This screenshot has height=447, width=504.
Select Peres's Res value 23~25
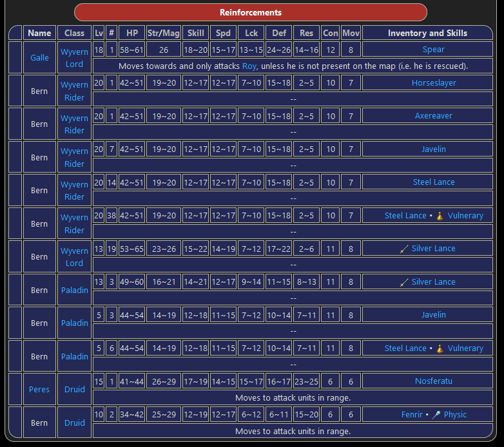coord(306,382)
